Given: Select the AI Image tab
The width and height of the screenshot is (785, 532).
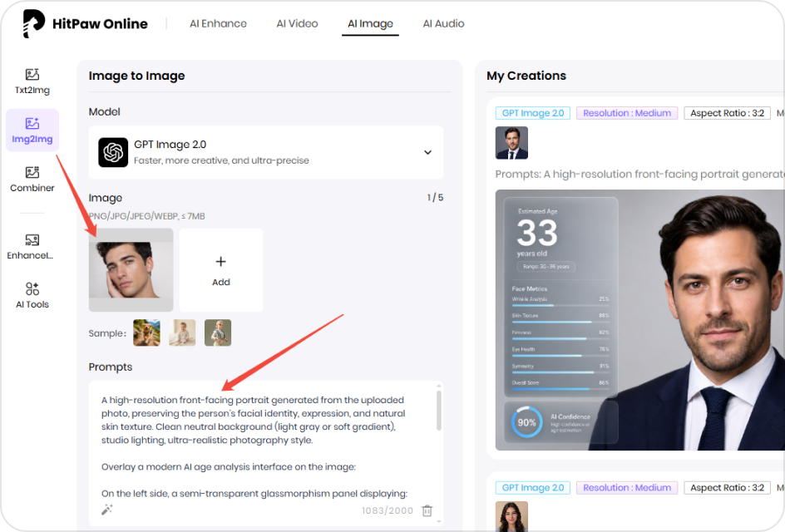Looking at the screenshot, I should pyautogui.click(x=371, y=23).
